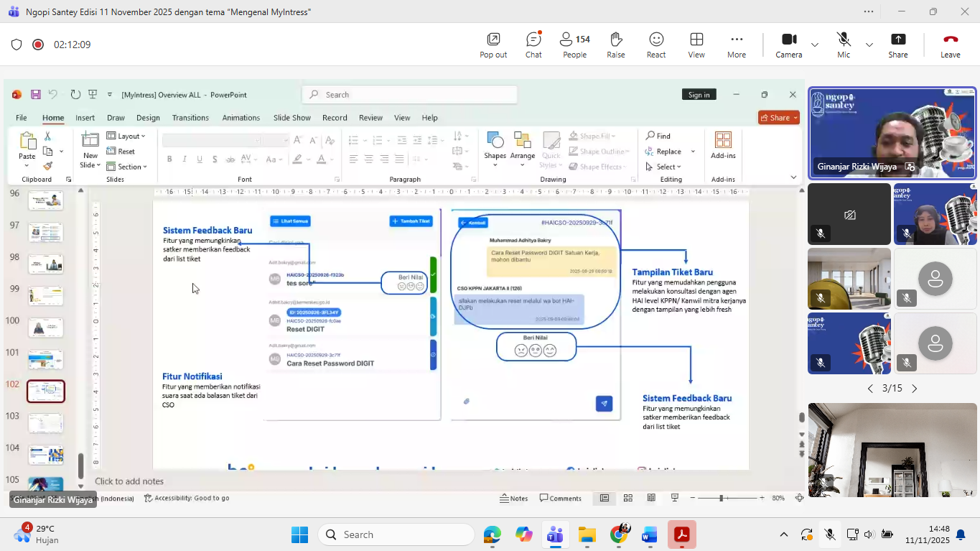Screen dimensions: 980x551
Task: Click the Pop out icon
Action: [493, 45]
